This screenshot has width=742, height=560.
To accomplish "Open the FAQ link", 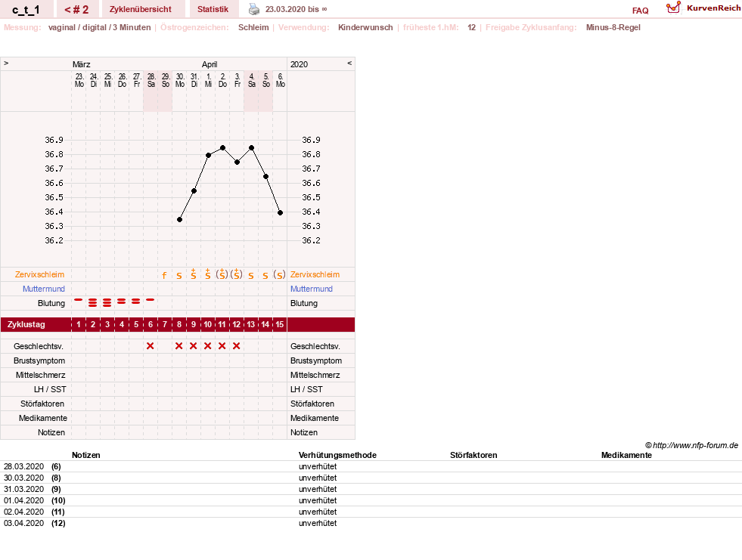I will click(640, 11).
